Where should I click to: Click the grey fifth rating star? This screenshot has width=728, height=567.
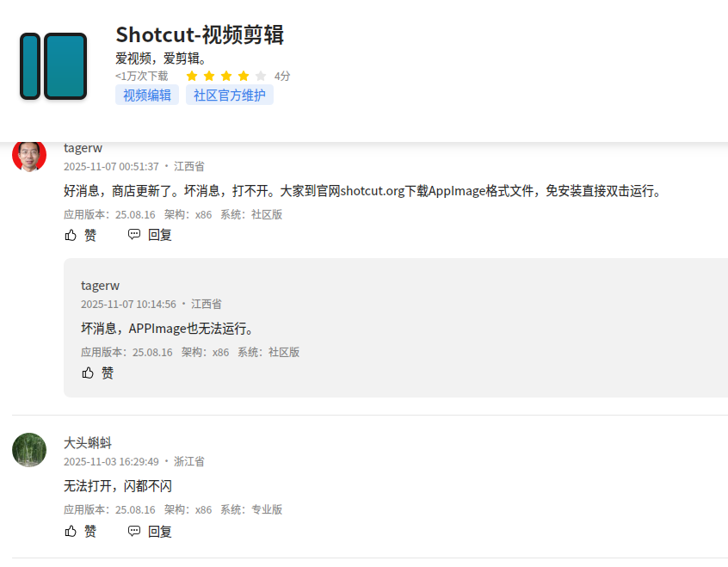point(261,76)
